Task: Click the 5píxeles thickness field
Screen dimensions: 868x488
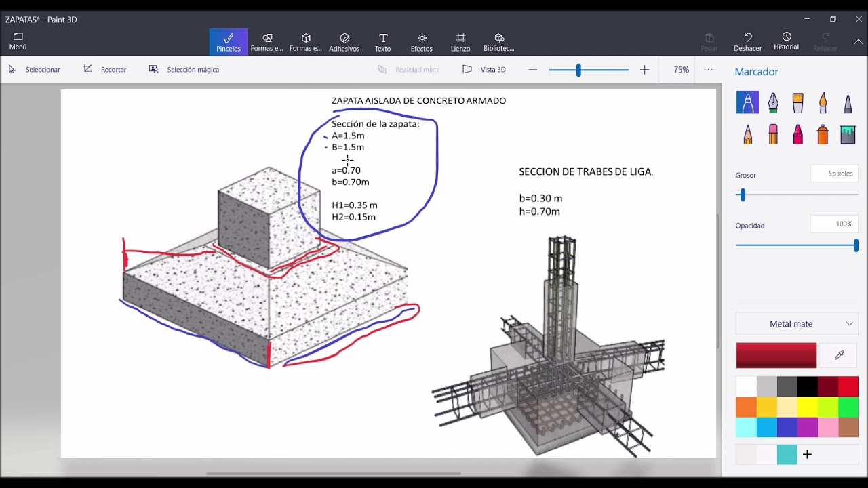Action: pyautogui.click(x=834, y=174)
